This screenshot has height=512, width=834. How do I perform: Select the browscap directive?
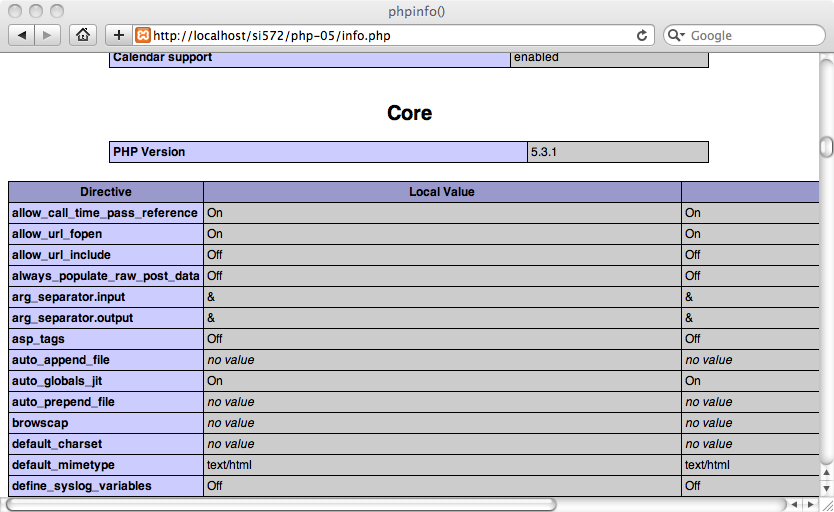(x=106, y=423)
